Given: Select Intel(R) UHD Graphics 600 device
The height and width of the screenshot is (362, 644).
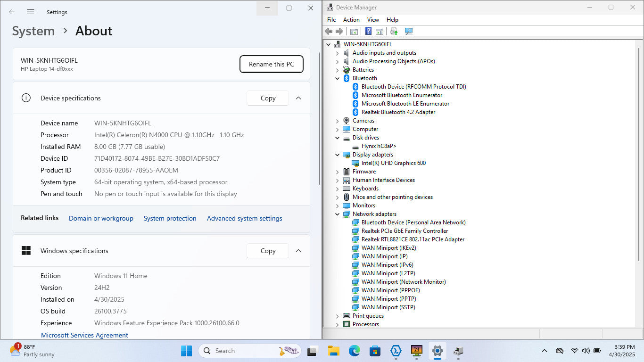Looking at the screenshot, I should 393,163.
